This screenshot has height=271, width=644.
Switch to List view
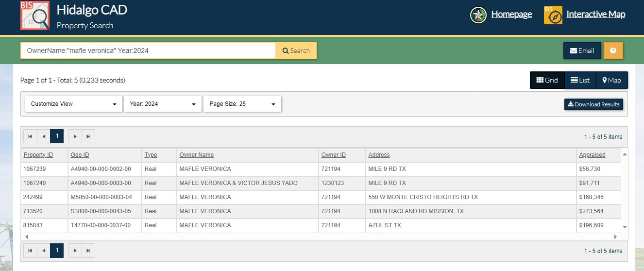[580, 80]
